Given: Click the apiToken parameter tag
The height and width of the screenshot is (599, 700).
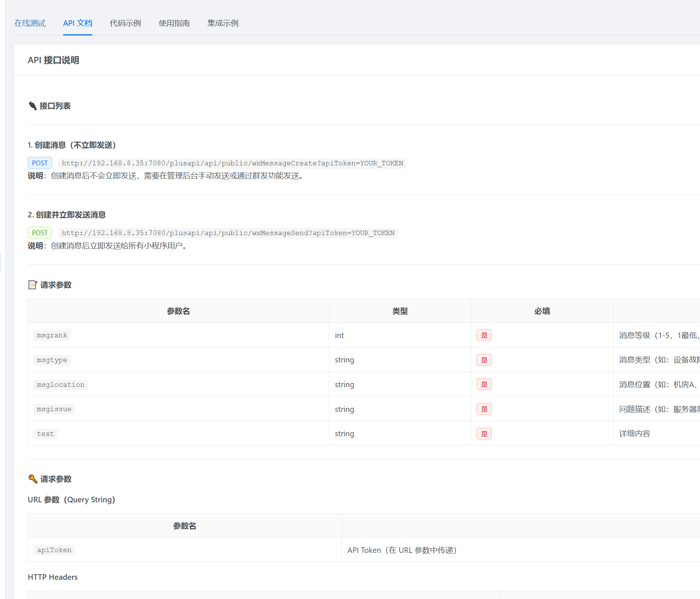Looking at the screenshot, I should point(54,550).
